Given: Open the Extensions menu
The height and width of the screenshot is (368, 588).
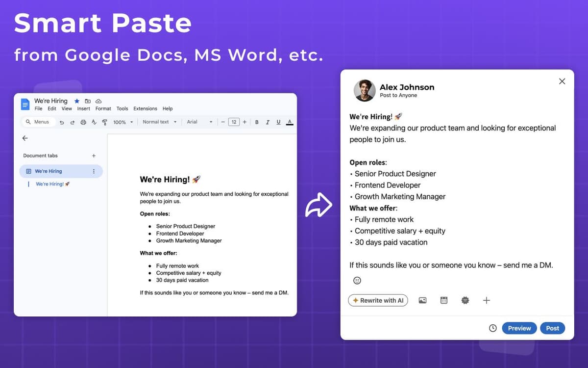Looking at the screenshot, I should pos(146,108).
